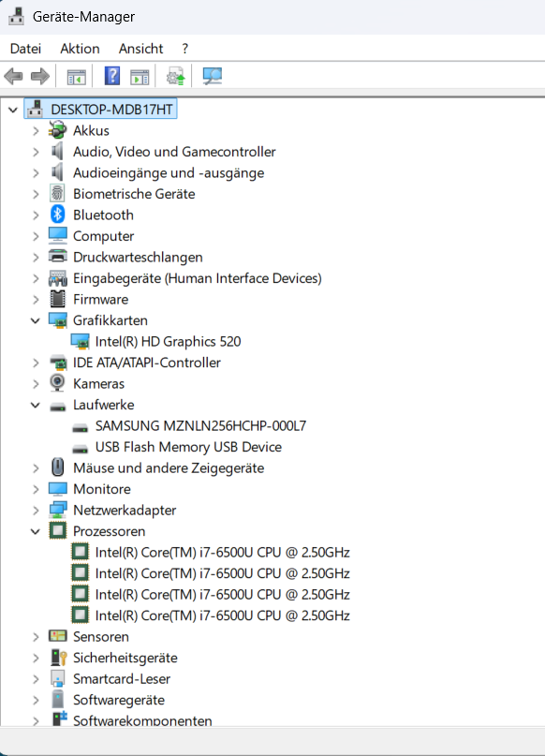Screen dimensions: 545x756
Task: Open the blue question mark Help icon
Action: (x=112, y=76)
